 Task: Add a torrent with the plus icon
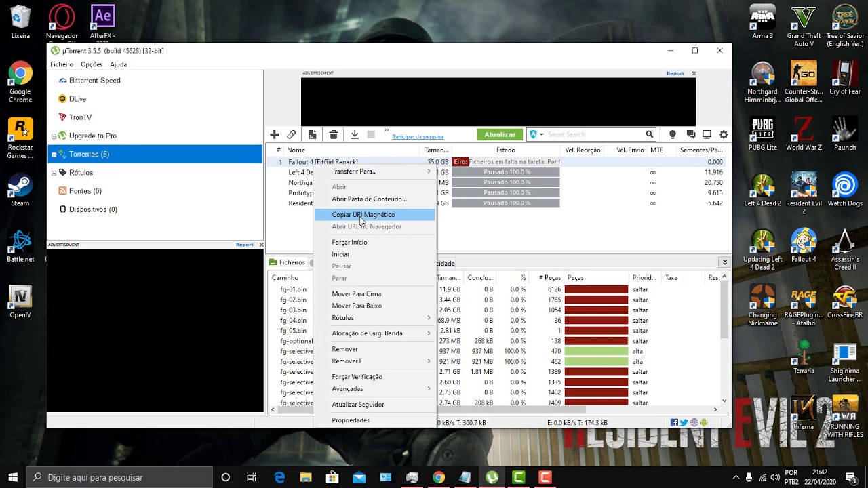pyautogui.click(x=274, y=135)
